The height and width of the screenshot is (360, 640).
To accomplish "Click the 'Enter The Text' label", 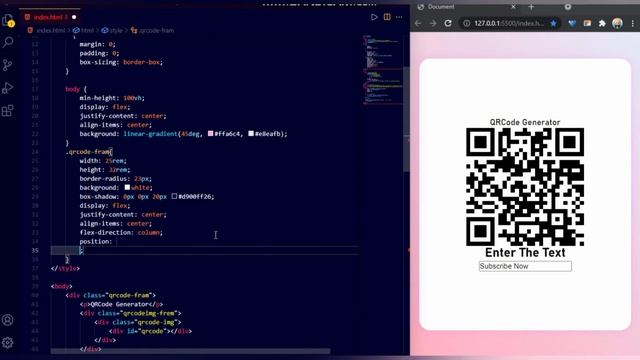I will click(525, 253).
